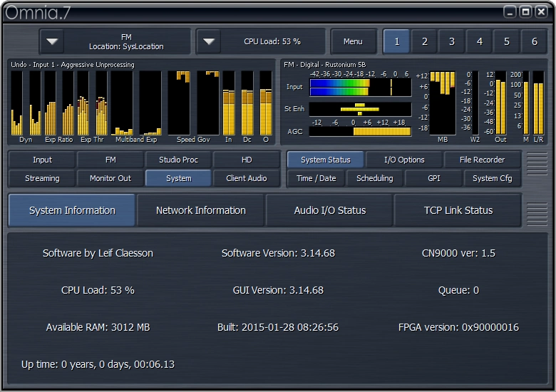
Task: Maximize the Omnia.7 window
Action: pyautogui.click(x=525, y=12)
